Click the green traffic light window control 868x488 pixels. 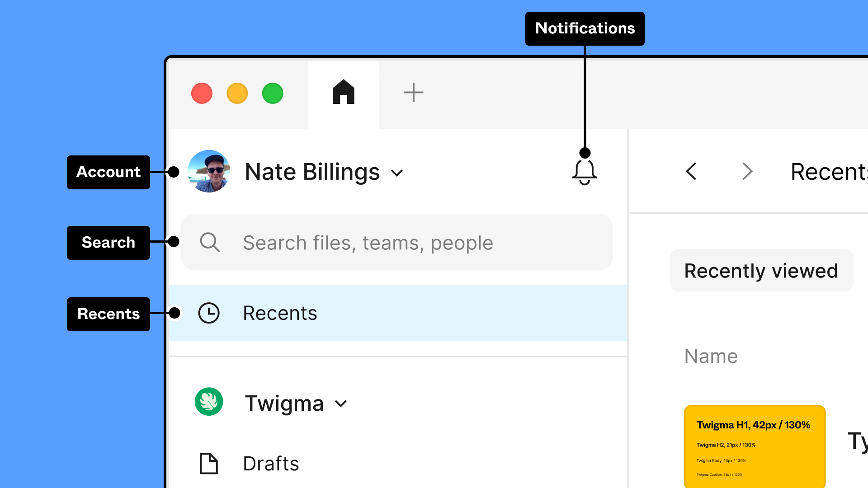pyautogui.click(x=273, y=93)
